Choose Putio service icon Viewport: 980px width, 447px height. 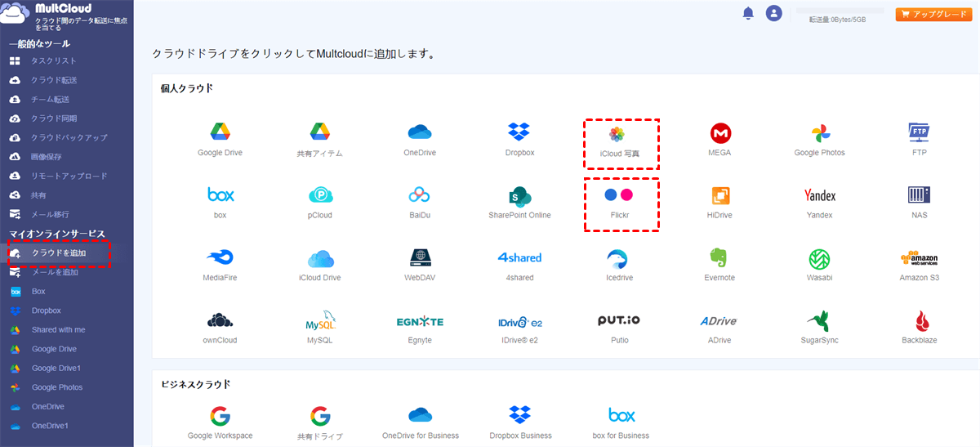point(618,320)
